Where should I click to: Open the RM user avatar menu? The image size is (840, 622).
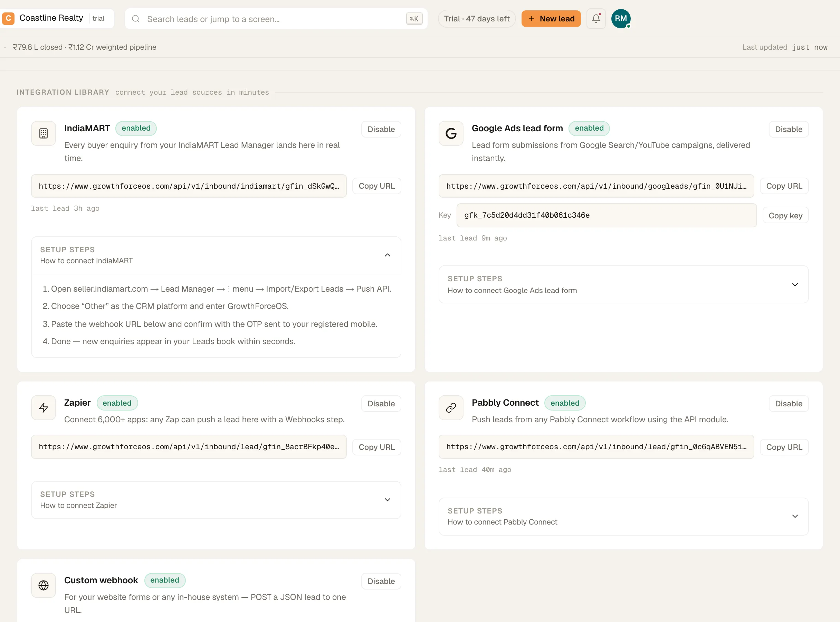click(x=621, y=18)
